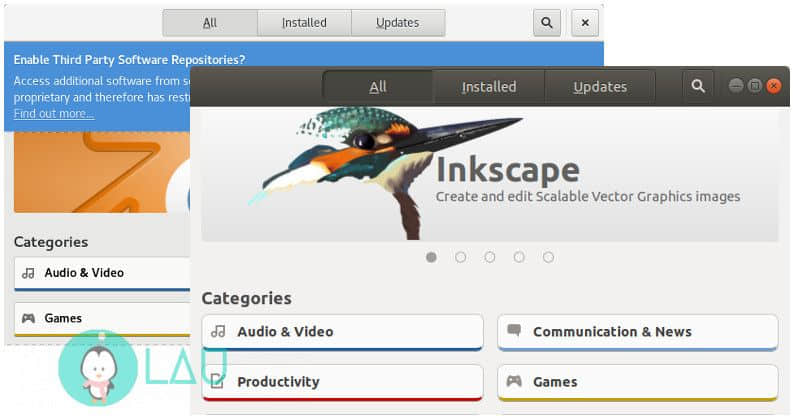Click the gamepad icon beside Games in the front window

pos(514,381)
